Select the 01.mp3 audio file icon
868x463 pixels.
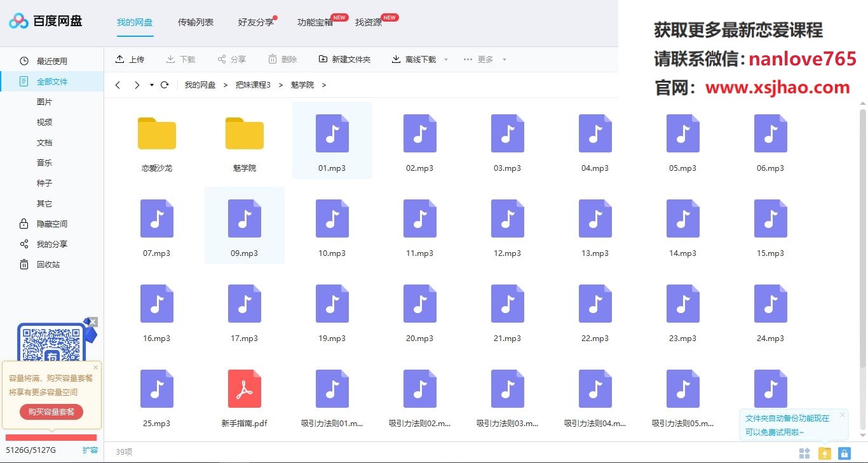tap(332, 133)
